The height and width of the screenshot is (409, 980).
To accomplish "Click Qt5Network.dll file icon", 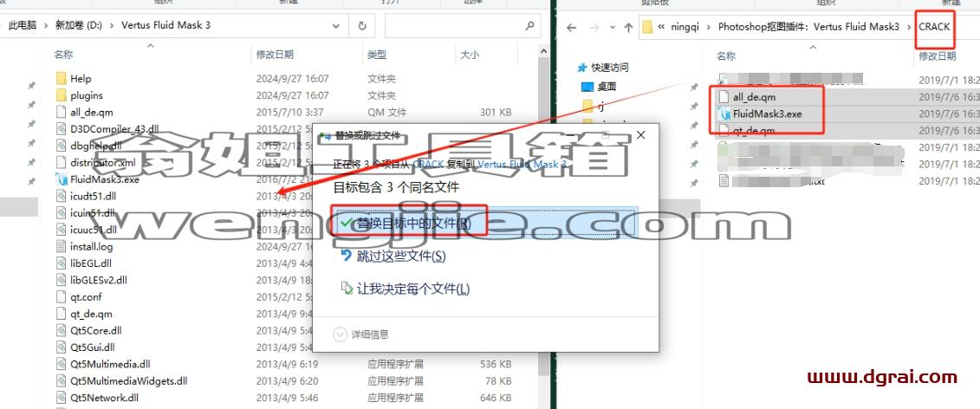I will [x=61, y=397].
